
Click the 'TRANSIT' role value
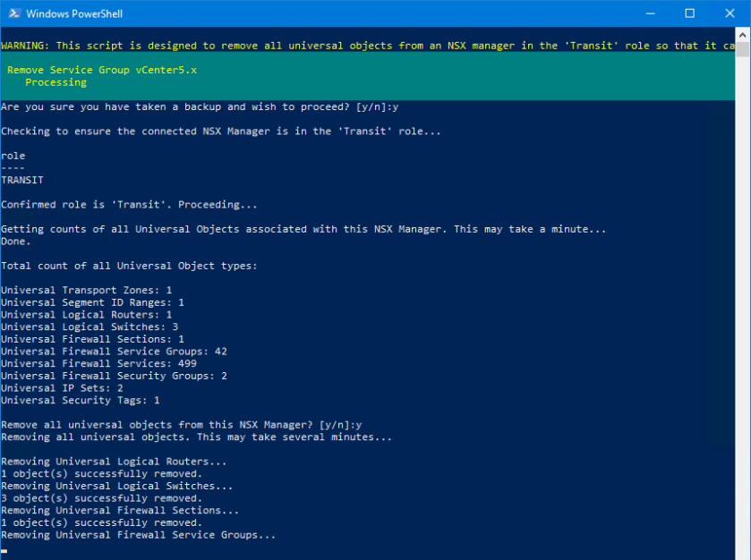coord(22,180)
